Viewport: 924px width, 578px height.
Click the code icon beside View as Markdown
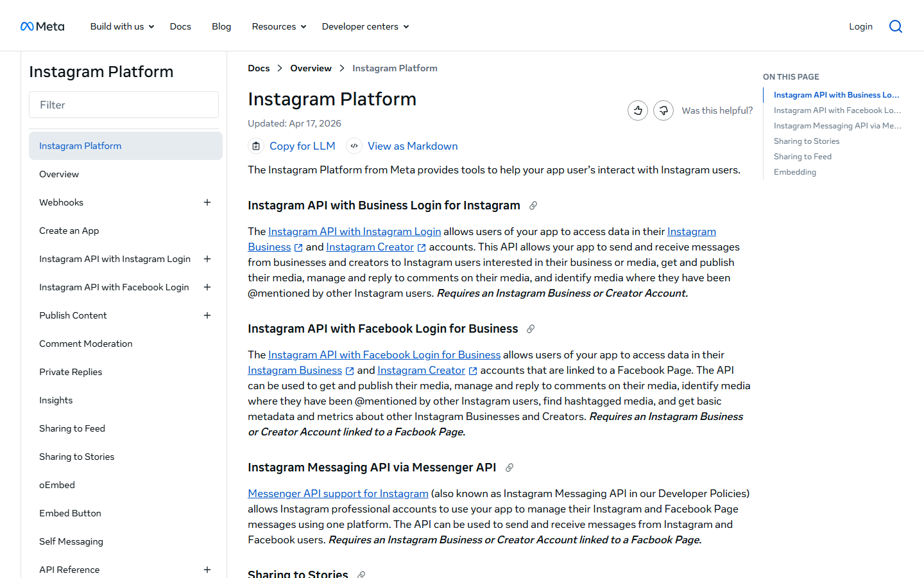point(354,146)
